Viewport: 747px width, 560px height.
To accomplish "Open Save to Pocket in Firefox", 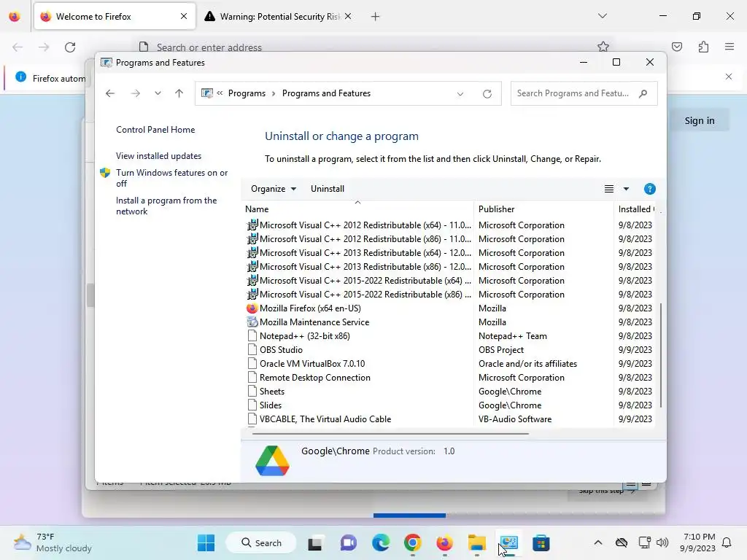I will pos(677,47).
